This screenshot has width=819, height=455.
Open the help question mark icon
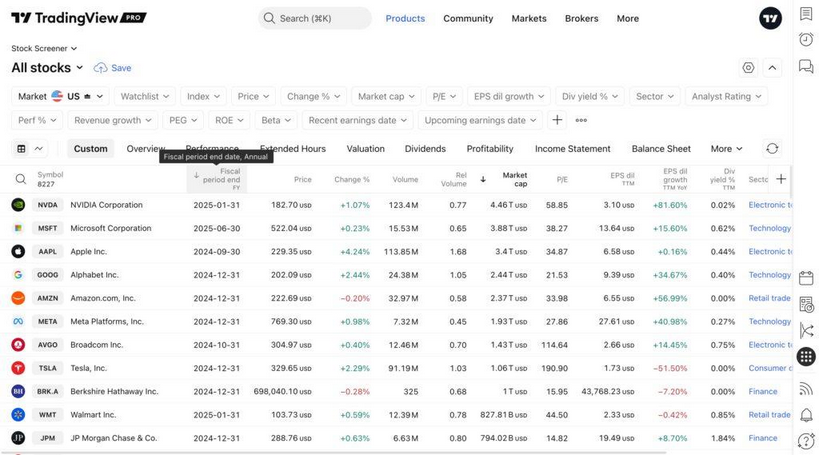click(x=806, y=440)
